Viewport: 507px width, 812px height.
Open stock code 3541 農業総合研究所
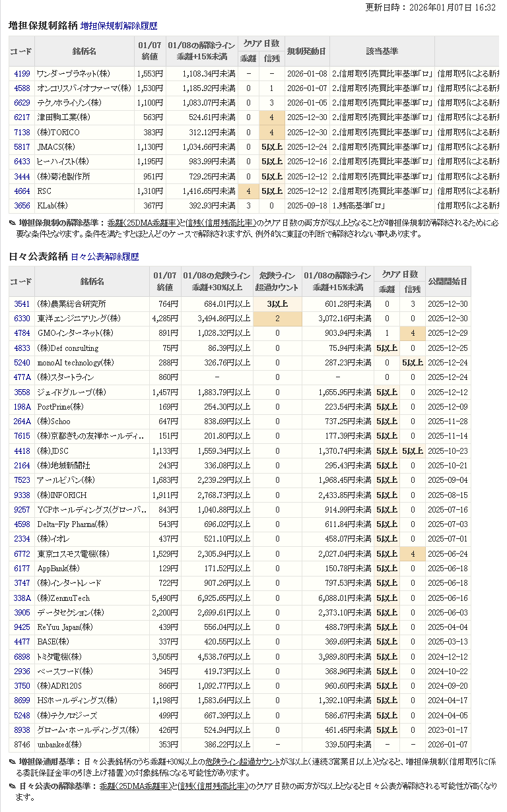(22, 304)
